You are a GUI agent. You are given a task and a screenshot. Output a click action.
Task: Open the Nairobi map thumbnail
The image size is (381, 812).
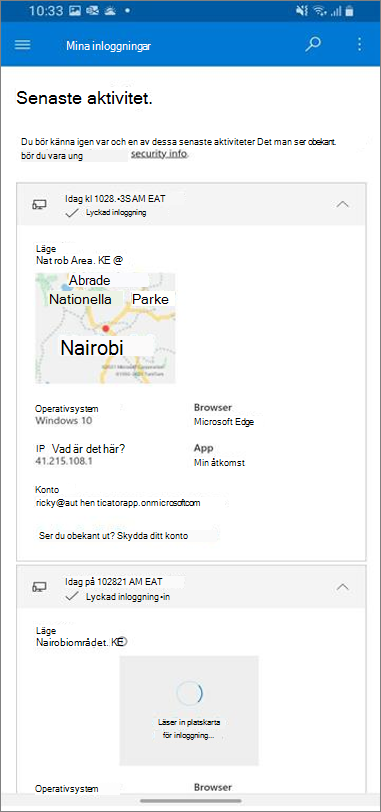(105, 328)
